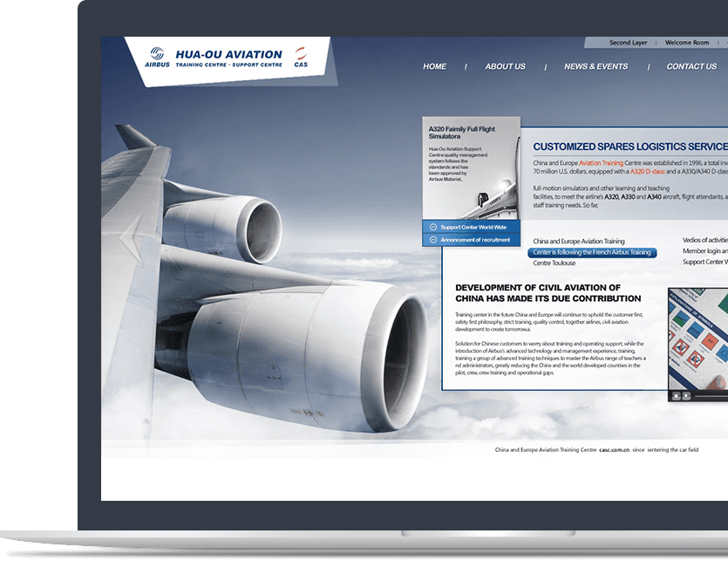Image resolution: width=728 pixels, height=561 pixels.
Task: Go to the ABOUT US page
Action: (x=505, y=66)
